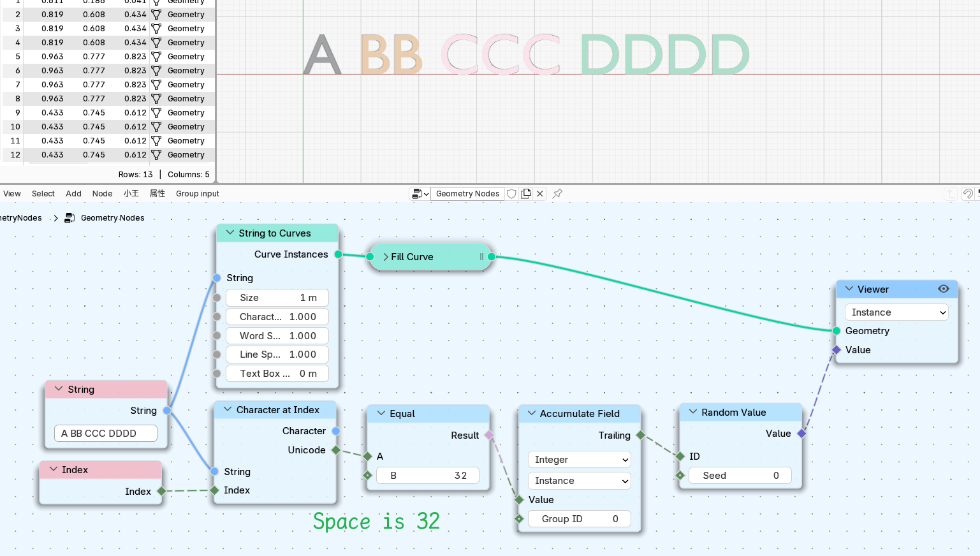Viewport: 980px width, 556px height.
Task: Click the snapping magnet icon
Action: [968, 194]
